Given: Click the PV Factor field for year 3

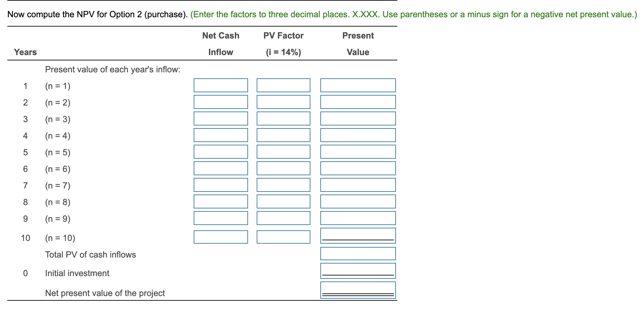Looking at the screenshot, I should 283,118.
